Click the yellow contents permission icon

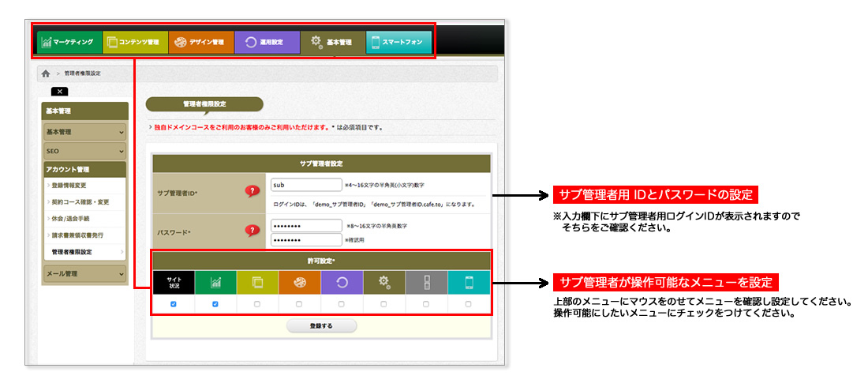257,282
